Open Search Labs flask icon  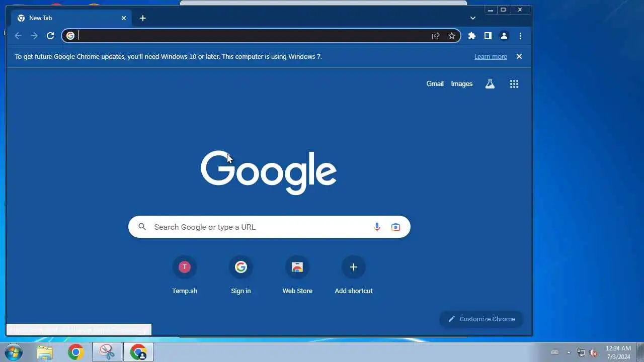pyautogui.click(x=490, y=84)
